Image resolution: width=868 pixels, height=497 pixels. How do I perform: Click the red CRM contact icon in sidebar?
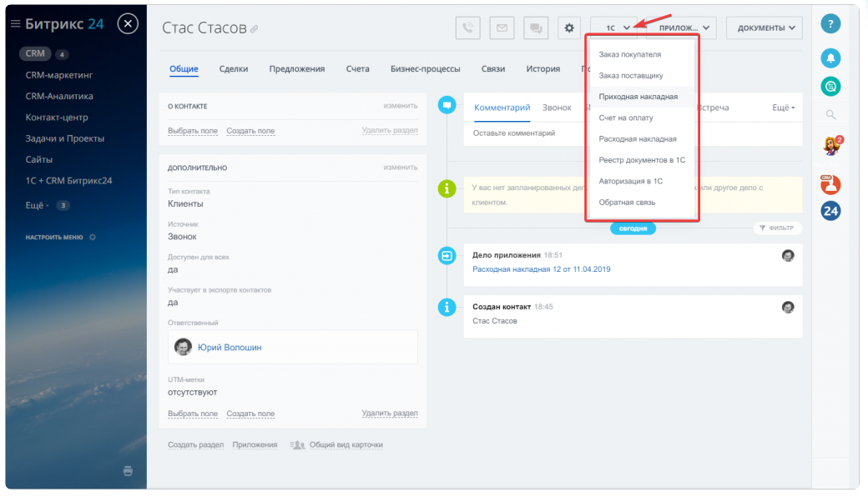830,184
